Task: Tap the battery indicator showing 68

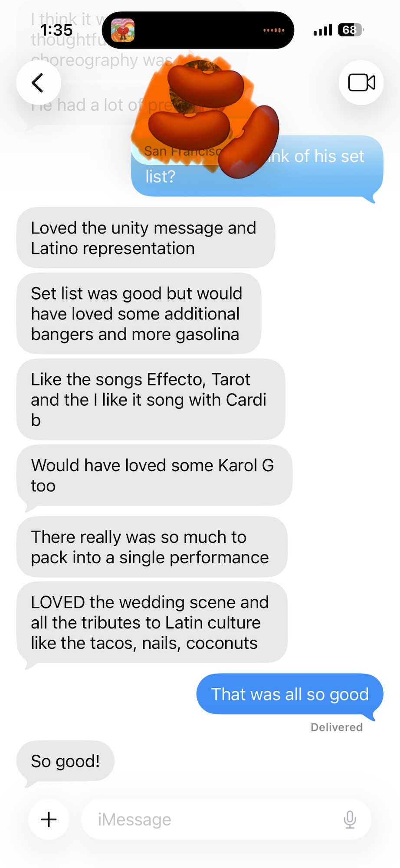Action: coord(351,30)
